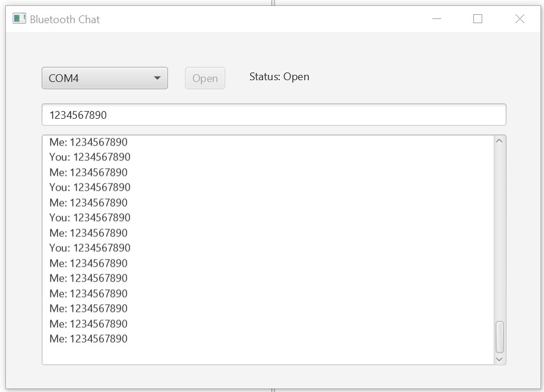This screenshot has width=544, height=392.
Task: Click the Bluetooth Chat window title text
Action: pyautogui.click(x=65, y=19)
